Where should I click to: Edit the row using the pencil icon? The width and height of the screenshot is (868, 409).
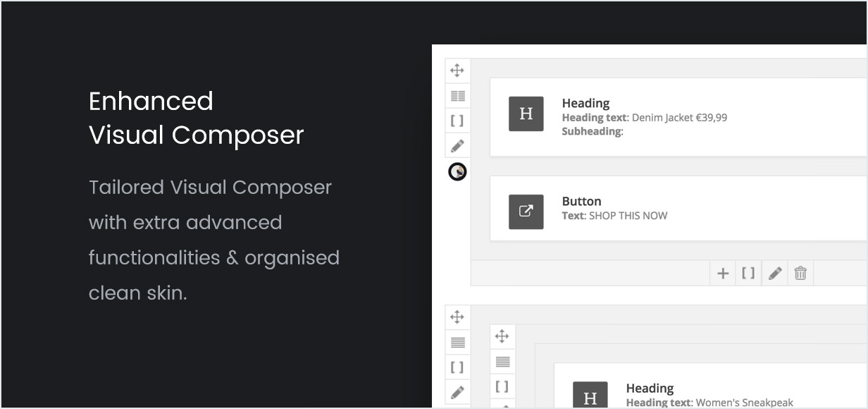click(457, 145)
